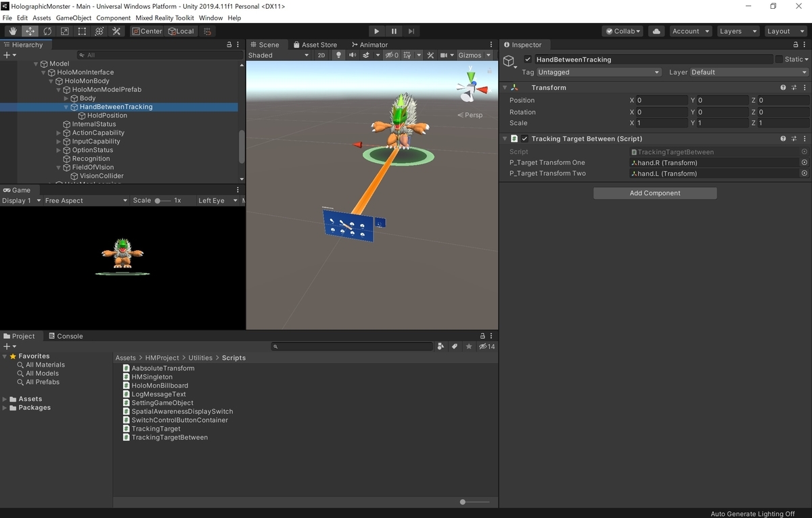This screenshot has width=812, height=518.
Task: Open component editor tools in Scene view
Action: [x=430, y=55]
